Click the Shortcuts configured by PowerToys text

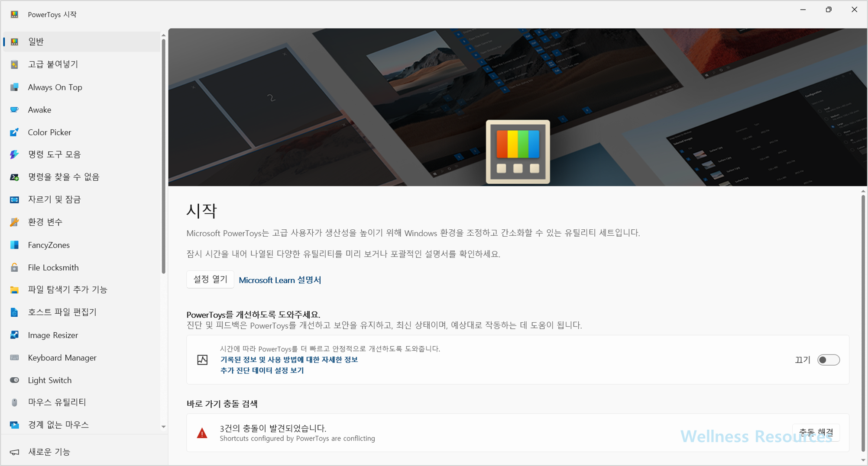297,438
